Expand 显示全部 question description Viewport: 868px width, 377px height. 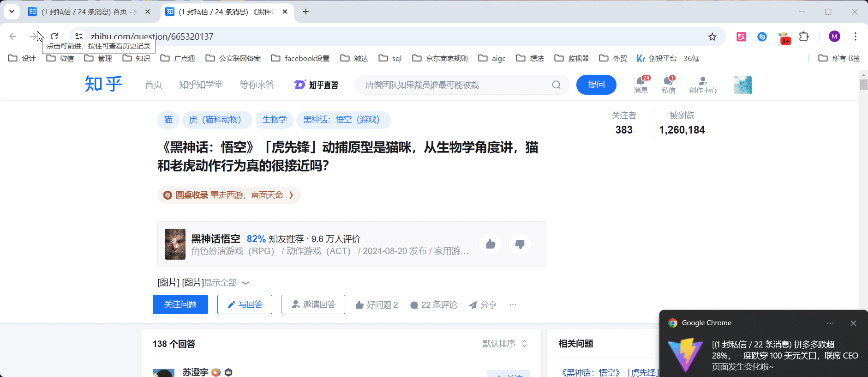tap(227, 283)
